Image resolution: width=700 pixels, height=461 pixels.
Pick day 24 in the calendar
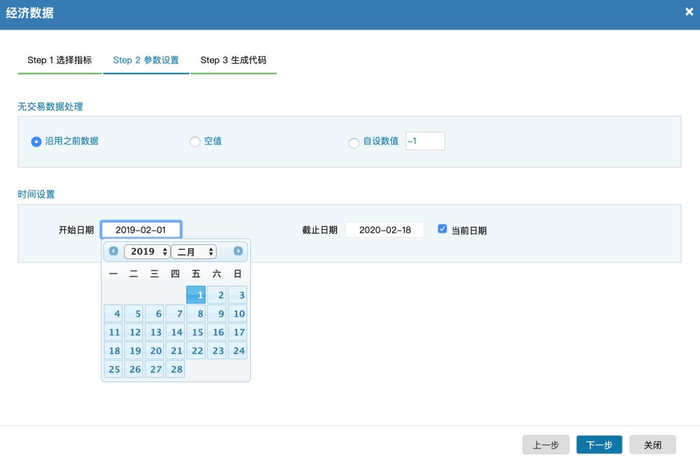238,350
